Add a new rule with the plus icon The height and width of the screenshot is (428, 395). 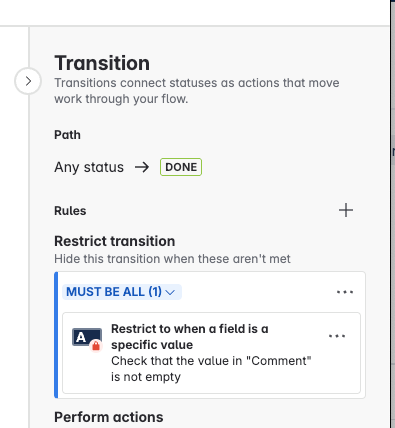[x=346, y=210]
